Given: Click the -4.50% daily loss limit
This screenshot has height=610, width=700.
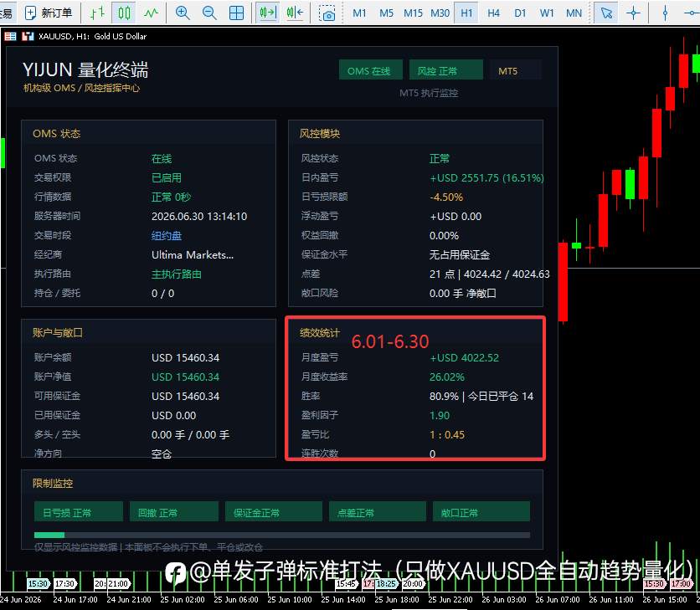Looking at the screenshot, I should click(x=446, y=197).
